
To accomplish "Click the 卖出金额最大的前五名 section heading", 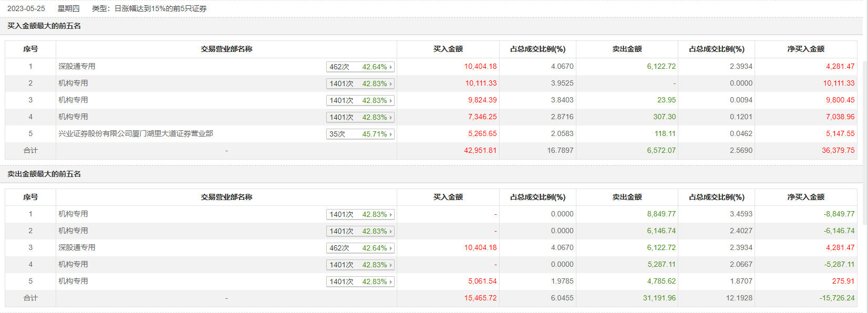I will pos(44,174).
